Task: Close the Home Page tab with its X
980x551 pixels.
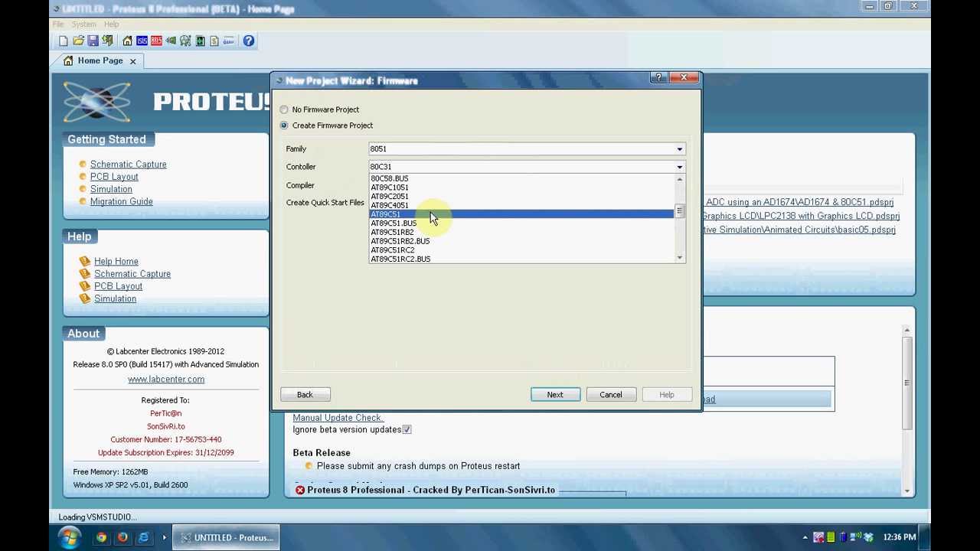Action: click(132, 61)
